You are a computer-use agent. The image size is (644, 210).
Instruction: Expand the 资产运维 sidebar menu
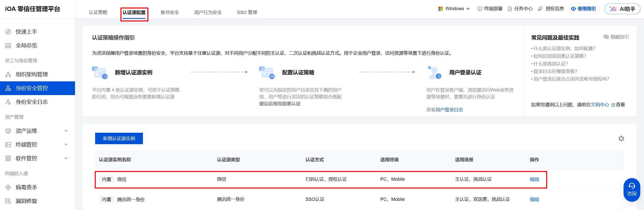coord(37,131)
